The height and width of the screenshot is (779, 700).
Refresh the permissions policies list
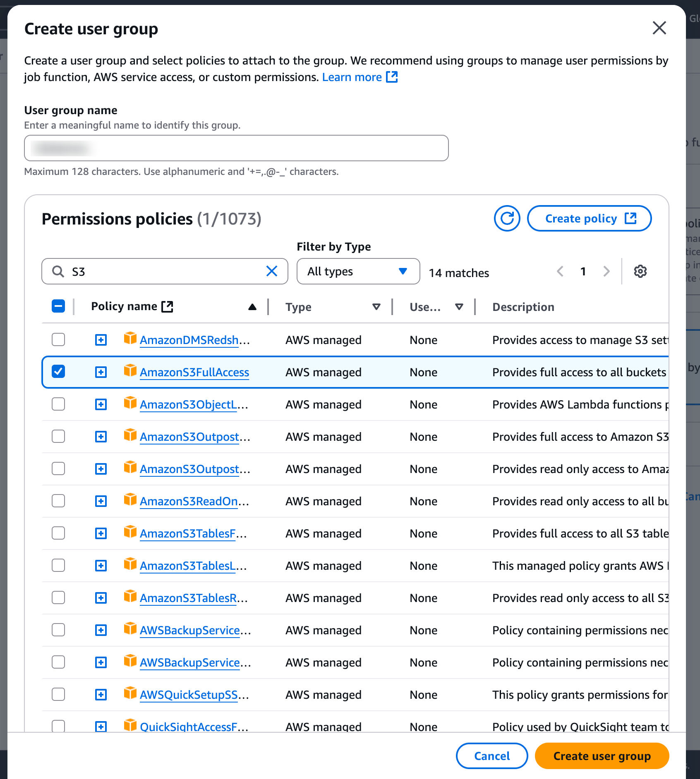507,218
